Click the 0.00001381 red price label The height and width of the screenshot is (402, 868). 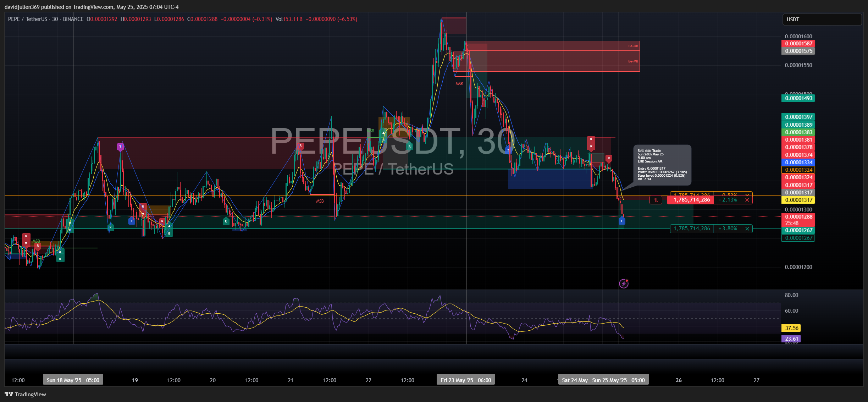point(798,140)
